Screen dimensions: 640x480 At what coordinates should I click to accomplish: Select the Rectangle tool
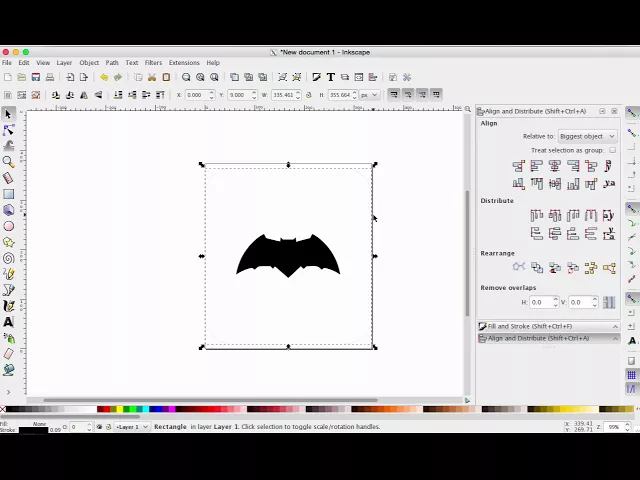pos(8,194)
